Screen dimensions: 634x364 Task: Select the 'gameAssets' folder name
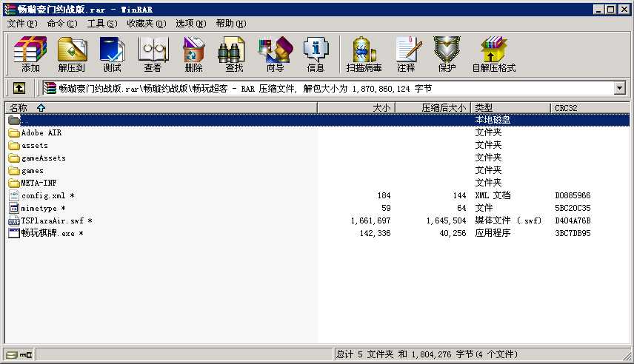click(x=43, y=158)
